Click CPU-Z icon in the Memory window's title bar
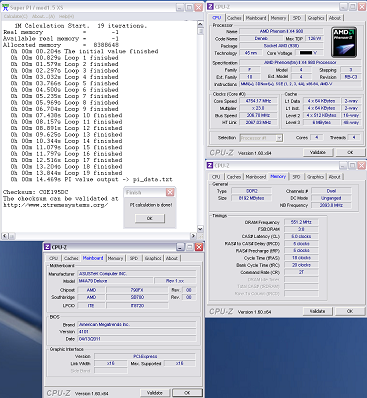Image resolution: width=367 pixels, height=398 pixels. coord(210,165)
